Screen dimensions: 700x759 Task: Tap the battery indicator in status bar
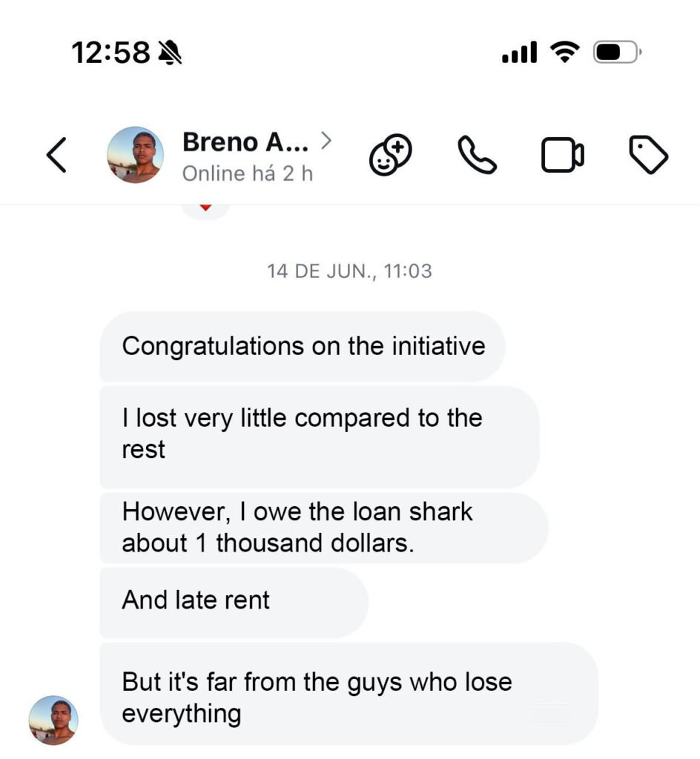615,52
